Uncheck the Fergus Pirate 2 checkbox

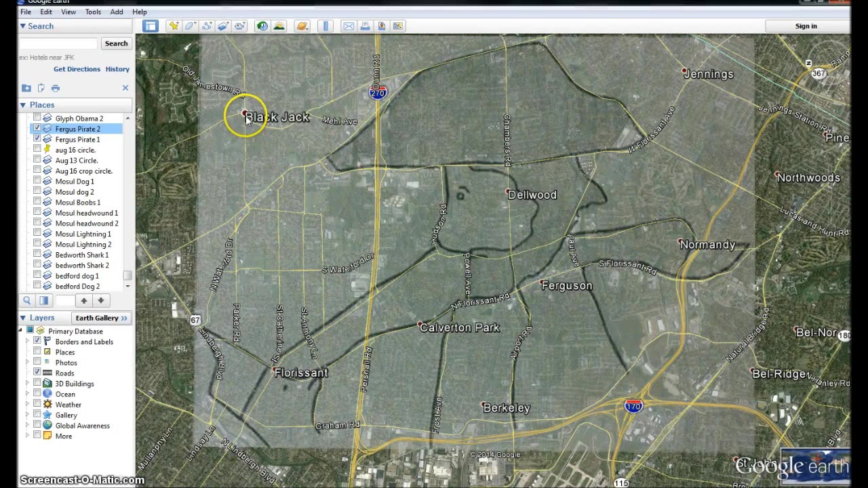point(37,129)
